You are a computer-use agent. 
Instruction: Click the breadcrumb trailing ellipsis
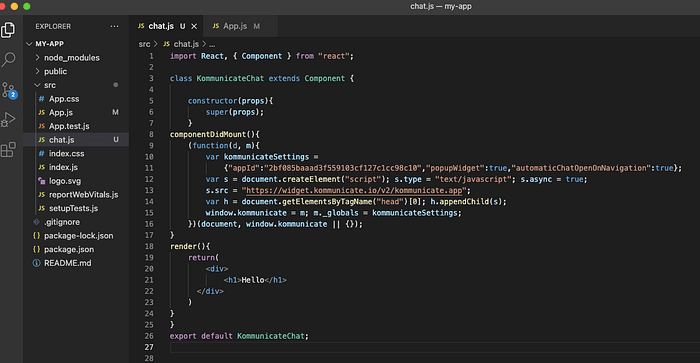click(212, 44)
